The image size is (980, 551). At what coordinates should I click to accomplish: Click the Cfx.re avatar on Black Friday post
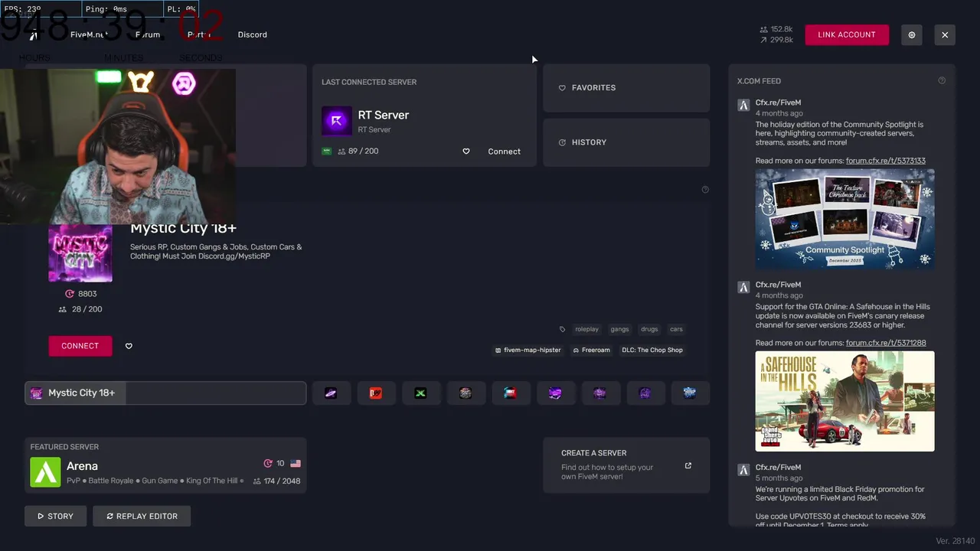[x=743, y=470]
